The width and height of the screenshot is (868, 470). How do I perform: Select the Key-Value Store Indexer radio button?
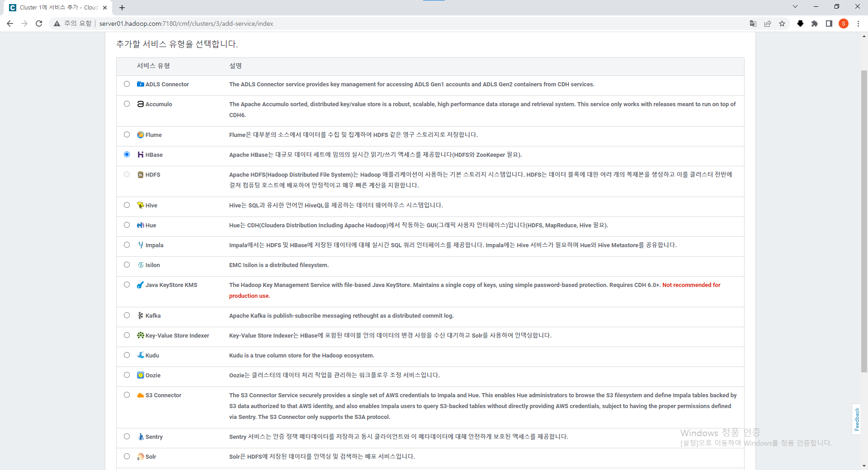127,335
